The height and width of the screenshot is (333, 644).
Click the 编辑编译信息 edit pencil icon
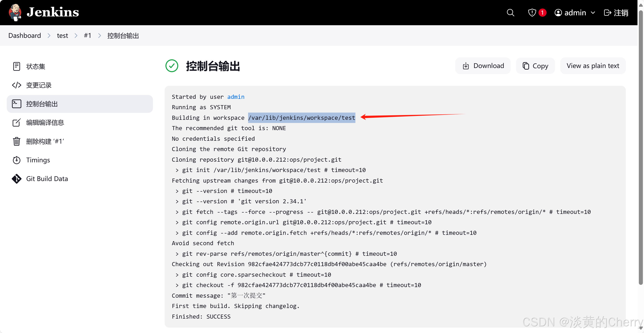pyautogui.click(x=16, y=122)
